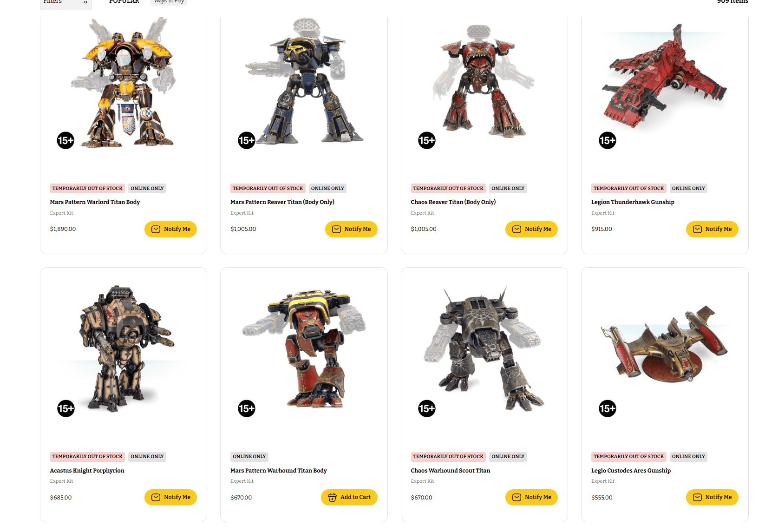
Task: Add Mars Pattern Warhound Titan Body to cart
Action: pyautogui.click(x=349, y=497)
